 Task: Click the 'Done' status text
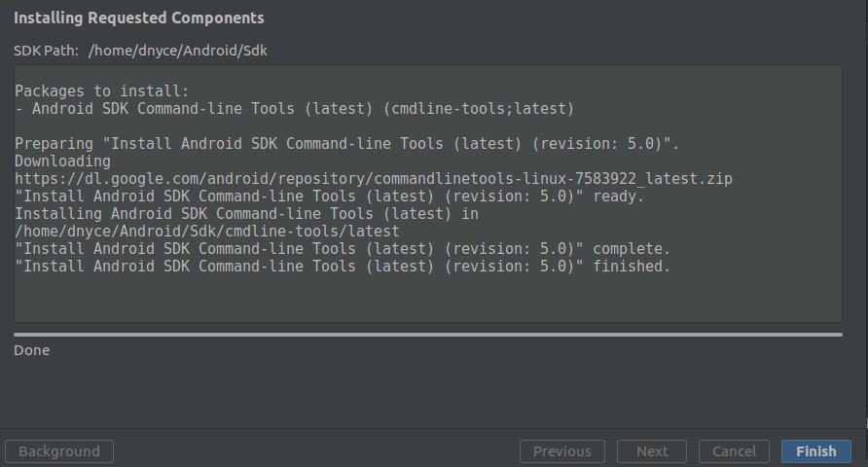[x=31, y=350]
